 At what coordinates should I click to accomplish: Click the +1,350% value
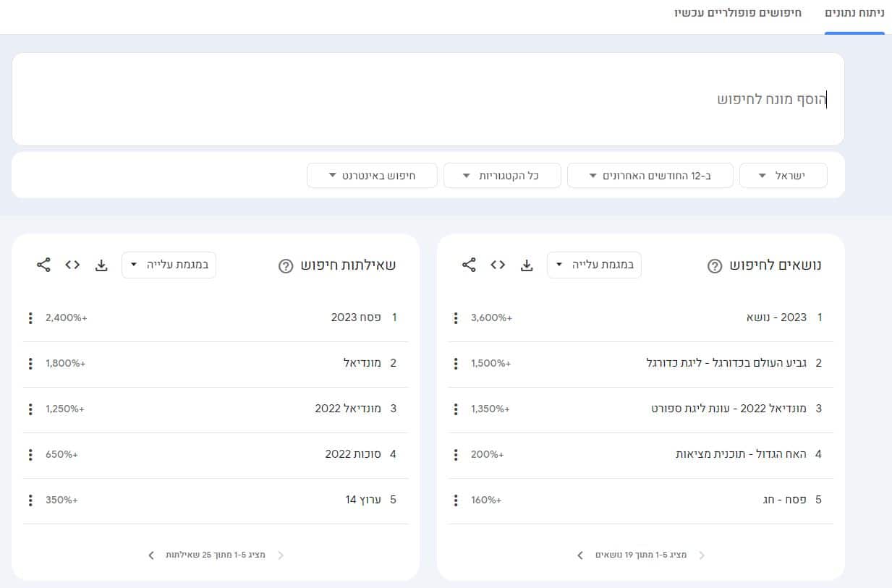coord(490,409)
